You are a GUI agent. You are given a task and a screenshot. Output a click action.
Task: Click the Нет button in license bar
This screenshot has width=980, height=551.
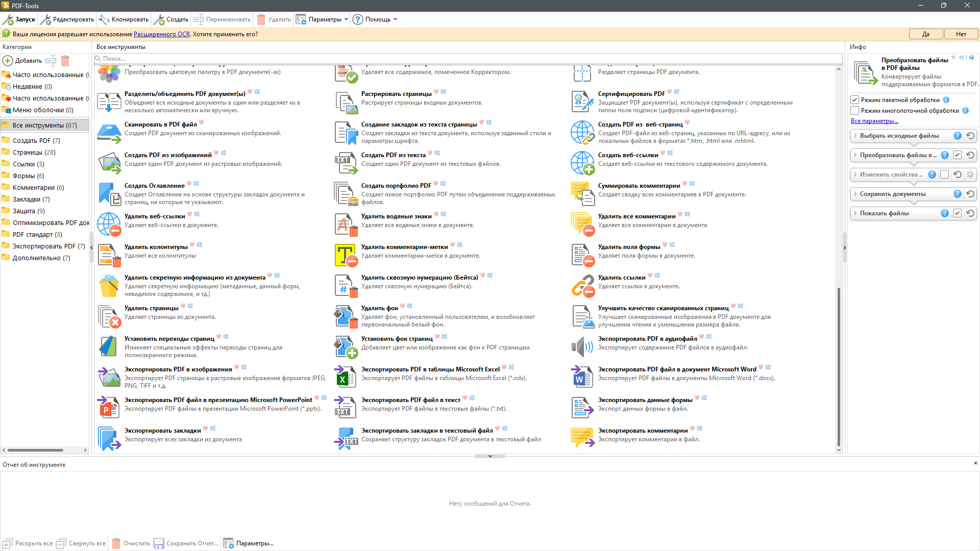point(961,34)
